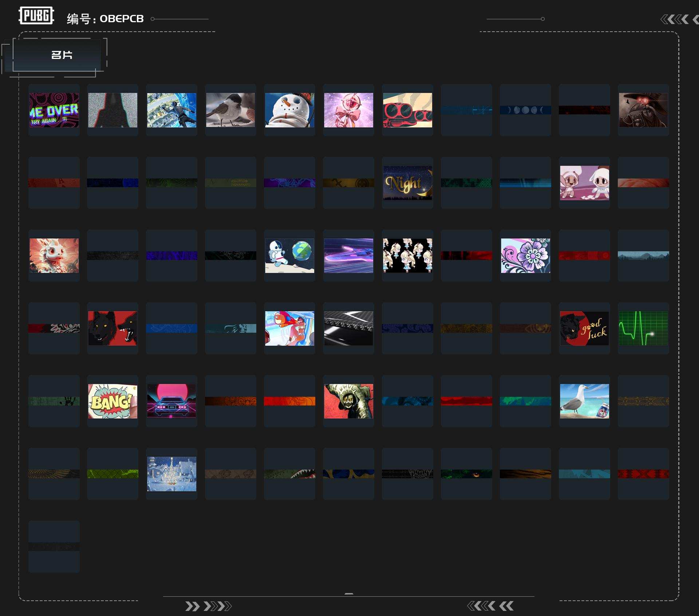Choose the golden Night moon nameplate
Screen dimensions: 699x616
(x=407, y=183)
